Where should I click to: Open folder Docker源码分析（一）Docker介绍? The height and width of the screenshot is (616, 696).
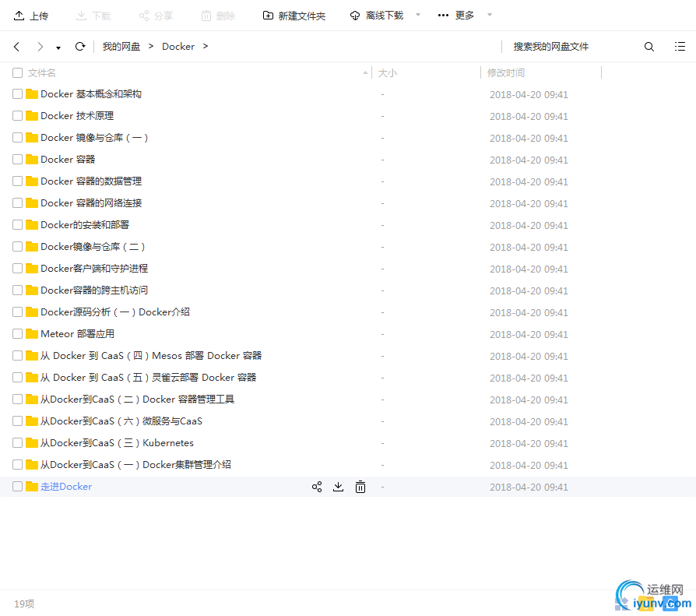tap(115, 312)
